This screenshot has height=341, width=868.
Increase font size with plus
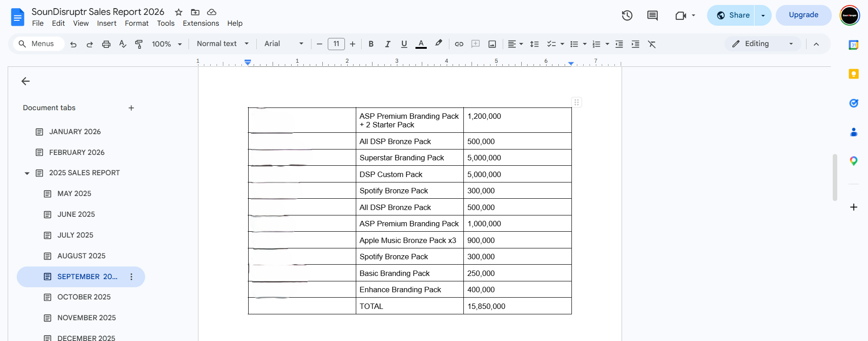click(x=353, y=44)
